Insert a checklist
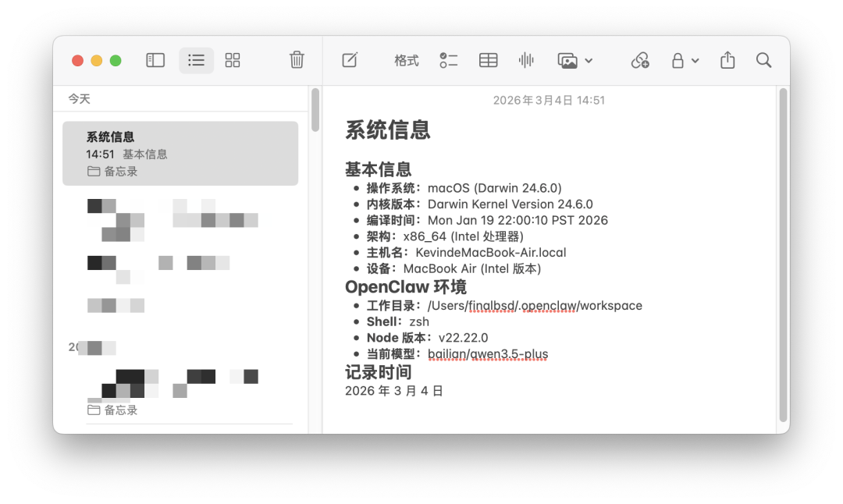Image resolution: width=843 pixels, height=504 pixels. pos(448,60)
